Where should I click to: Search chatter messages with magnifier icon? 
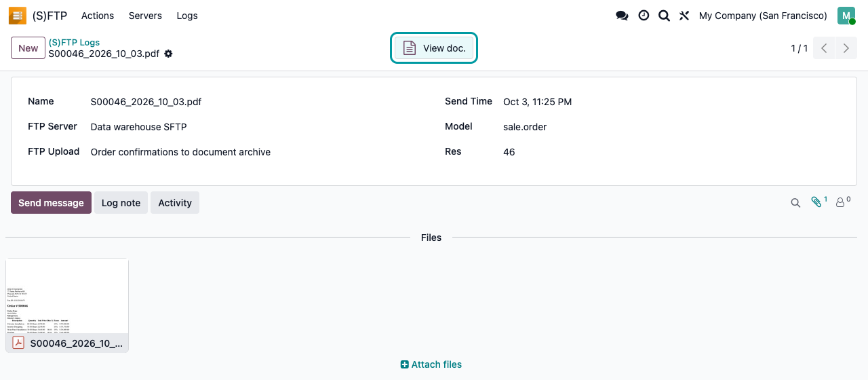coord(795,202)
